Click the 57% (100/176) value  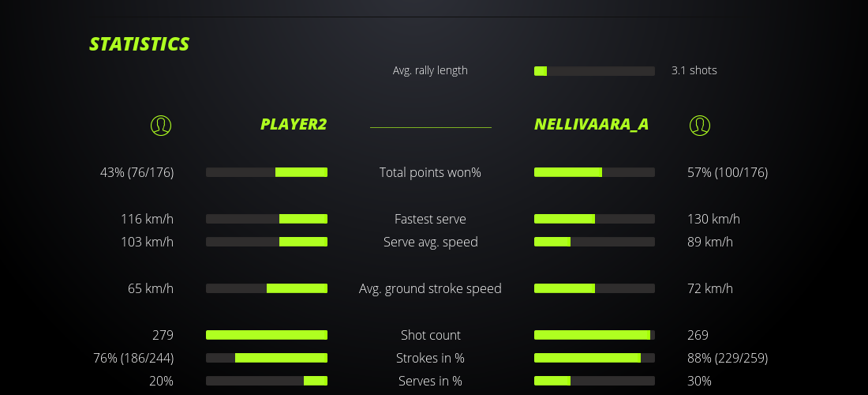[x=727, y=172]
